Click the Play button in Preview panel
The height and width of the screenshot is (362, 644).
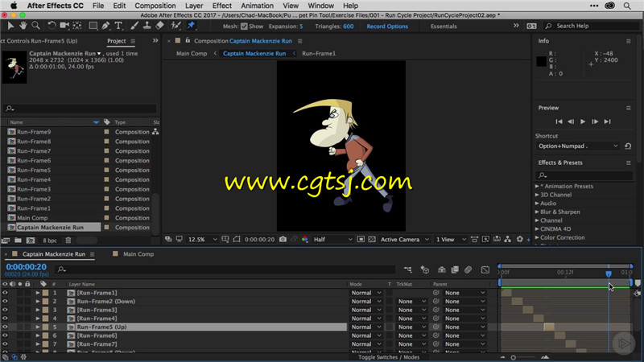pyautogui.click(x=583, y=121)
